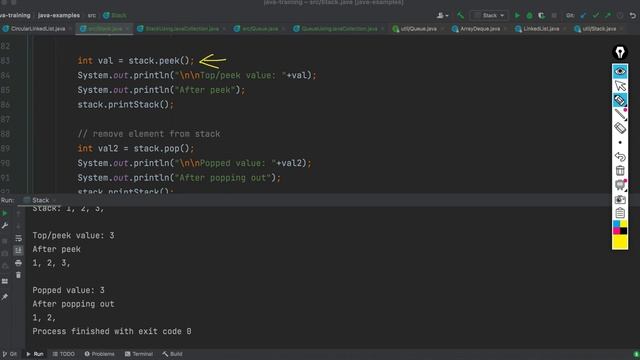Click code line 'int val = stack.peek();'
The height and width of the screenshot is (360, 640).
point(136,61)
